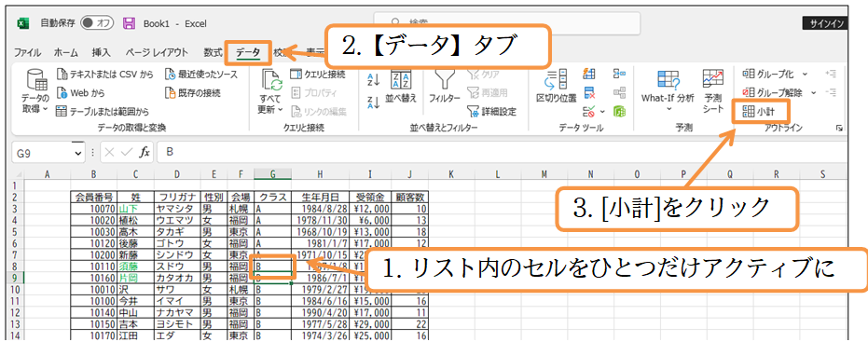
Task: Click the cell containing ¥29,000
Action: (369, 323)
